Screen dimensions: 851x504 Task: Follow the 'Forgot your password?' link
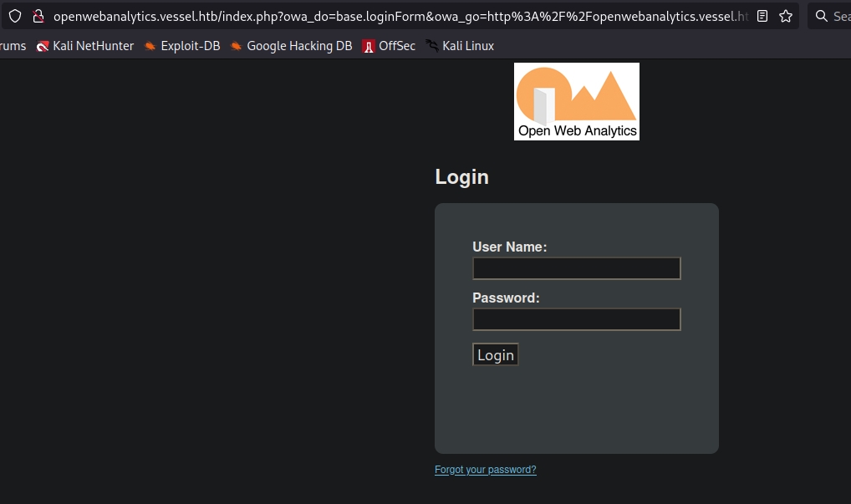pos(485,470)
